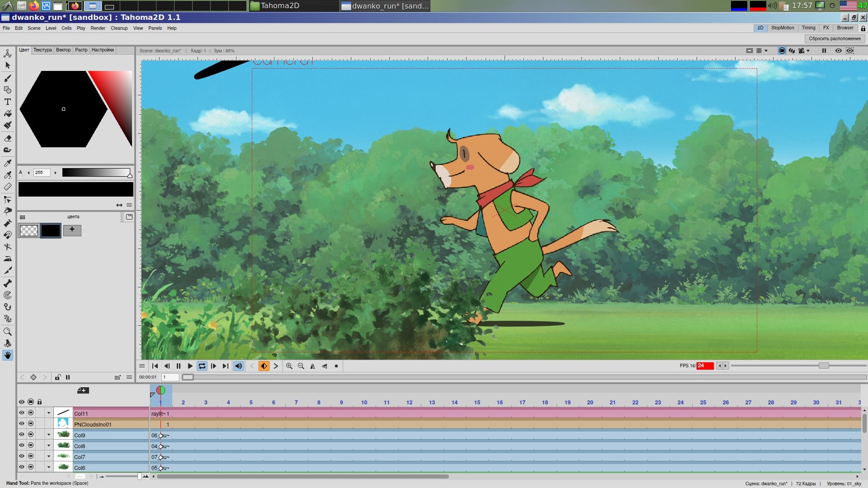Mute playback sound
The width and height of the screenshot is (868, 488).
click(239, 366)
